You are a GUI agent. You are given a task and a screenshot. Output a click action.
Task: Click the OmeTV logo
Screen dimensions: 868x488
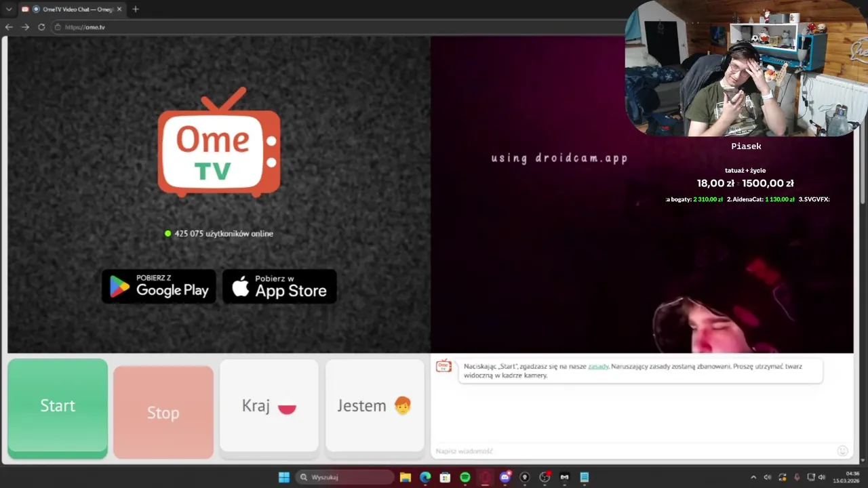point(219,143)
